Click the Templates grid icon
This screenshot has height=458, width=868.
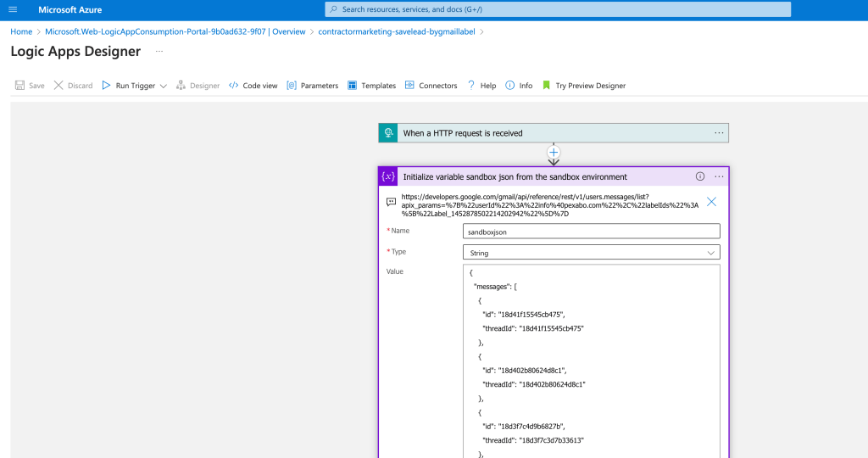(x=352, y=86)
